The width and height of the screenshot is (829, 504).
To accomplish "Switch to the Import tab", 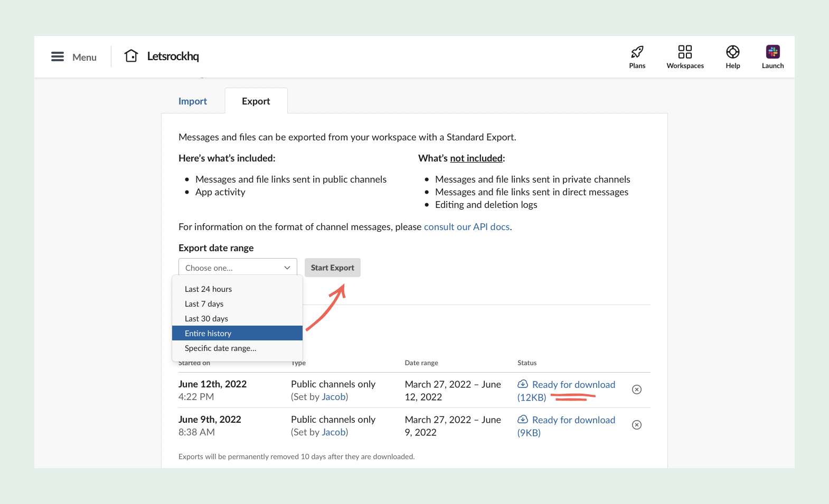I will click(x=193, y=101).
